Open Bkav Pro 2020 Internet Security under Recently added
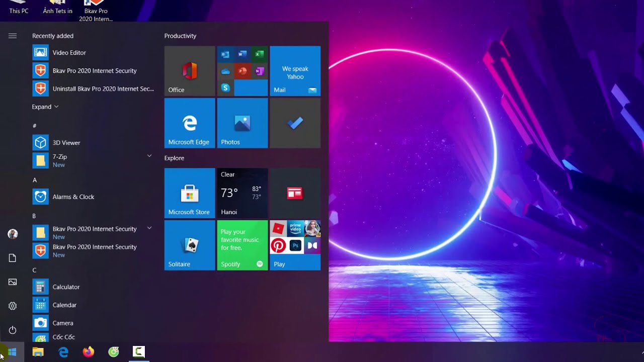644x362 pixels. (94, 71)
